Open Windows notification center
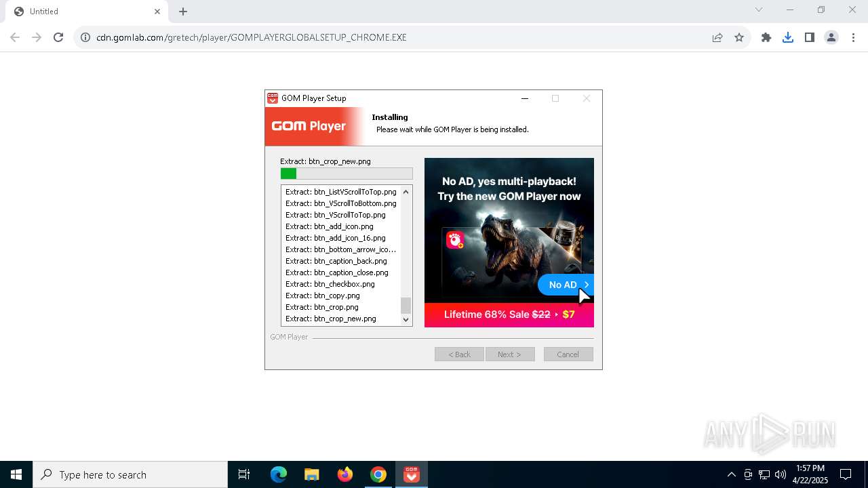Viewport: 868px width, 488px height. pos(846,474)
